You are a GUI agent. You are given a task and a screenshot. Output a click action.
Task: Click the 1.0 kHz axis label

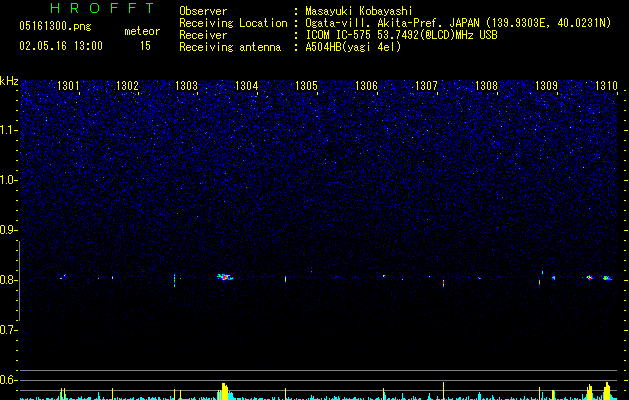click(8, 180)
